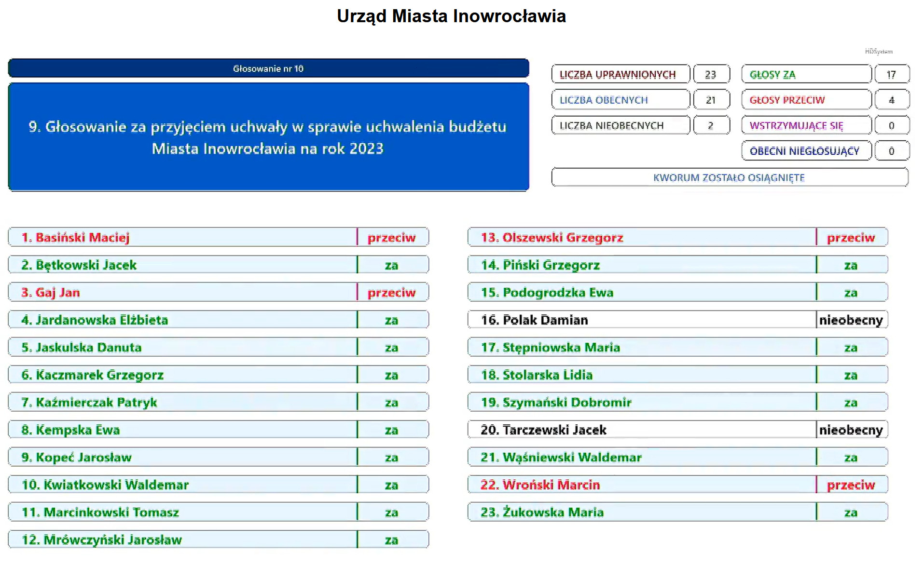The width and height of the screenshot is (924, 566).
Task: Click the nieobecny status of Polak Damian
Action: (x=851, y=320)
